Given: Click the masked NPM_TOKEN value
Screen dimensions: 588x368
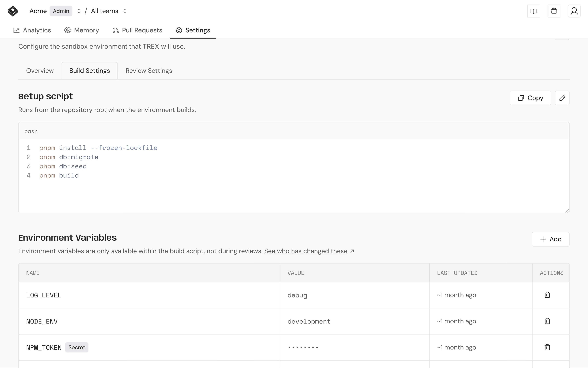Looking at the screenshot, I should tap(303, 348).
